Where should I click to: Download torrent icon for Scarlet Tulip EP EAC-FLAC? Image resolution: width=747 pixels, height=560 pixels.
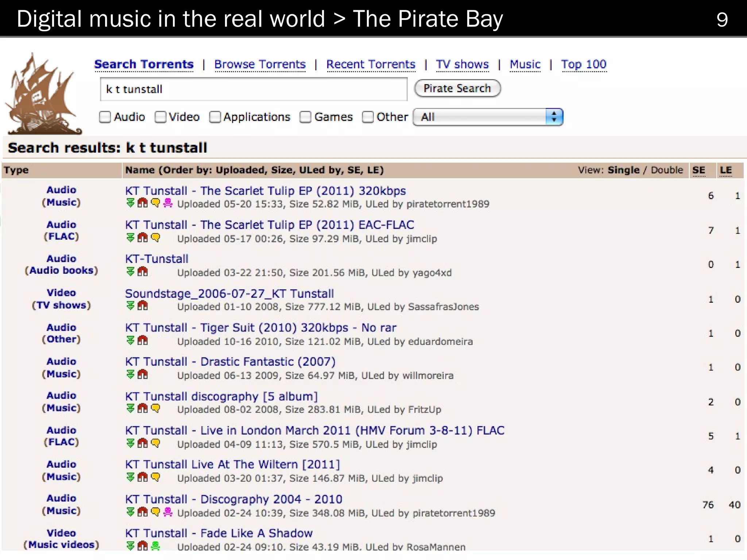[x=130, y=238]
